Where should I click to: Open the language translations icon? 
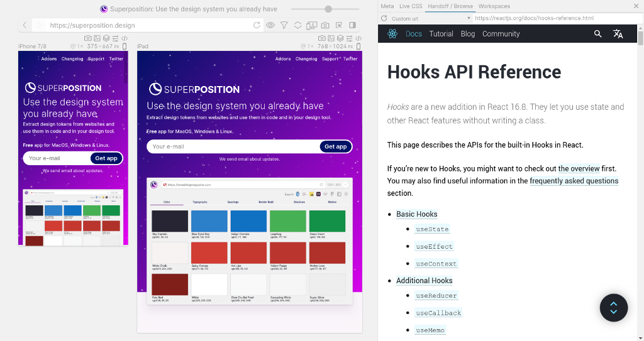[x=618, y=34]
